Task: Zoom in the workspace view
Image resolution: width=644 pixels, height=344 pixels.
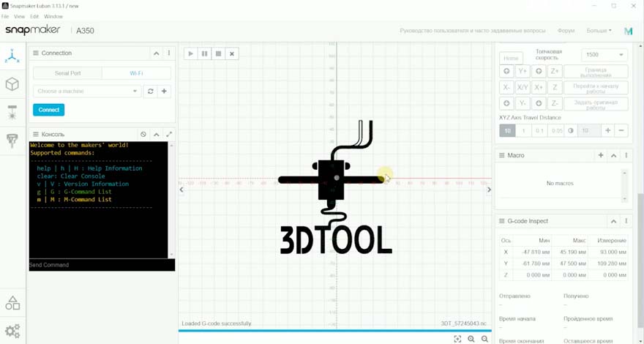Action: (x=471, y=339)
